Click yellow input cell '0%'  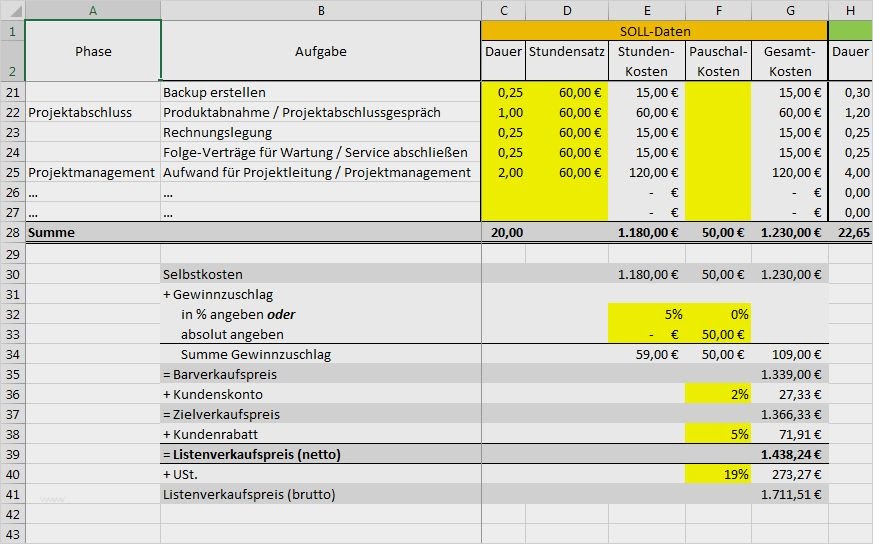[x=718, y=314]
